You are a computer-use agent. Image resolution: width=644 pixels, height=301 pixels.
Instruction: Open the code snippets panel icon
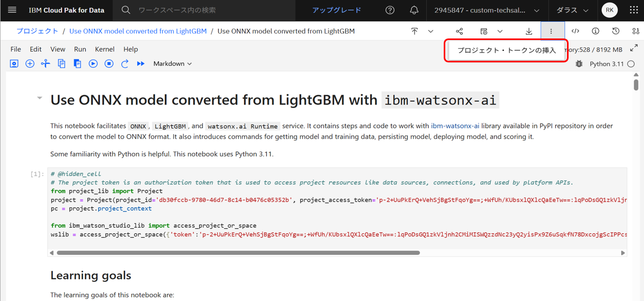point(575,31)
